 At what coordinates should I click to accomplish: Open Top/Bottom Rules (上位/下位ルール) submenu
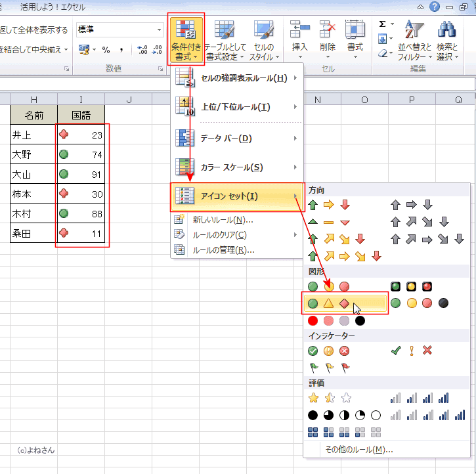coord(237,107)
